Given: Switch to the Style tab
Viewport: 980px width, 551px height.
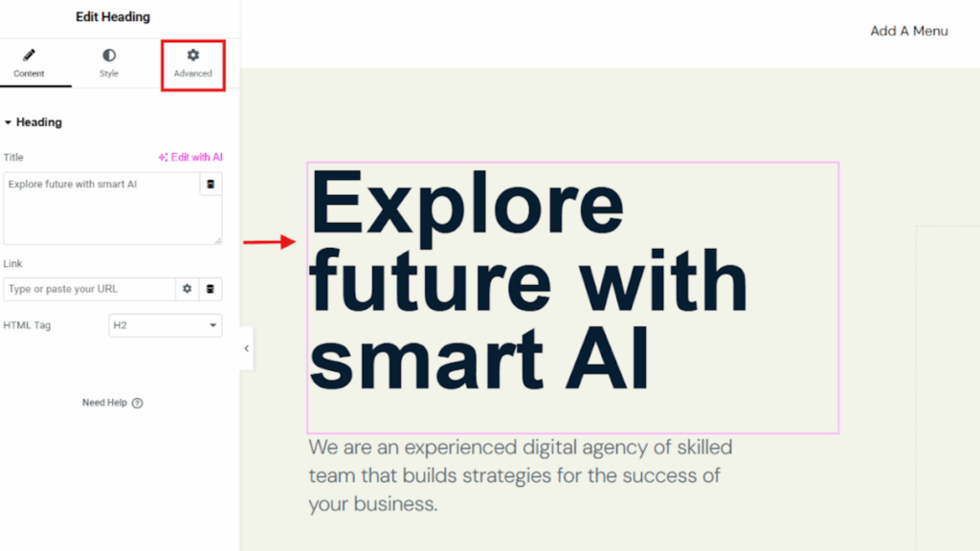Looking at the screenshot, I should click(x=109, y=63).
